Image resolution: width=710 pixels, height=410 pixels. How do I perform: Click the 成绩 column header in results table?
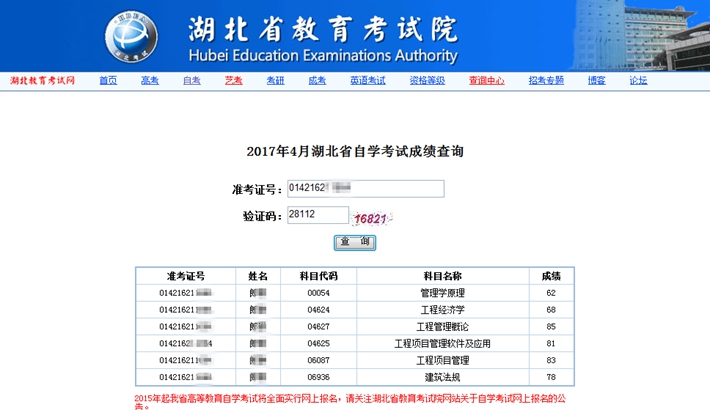tap(551, 275)
